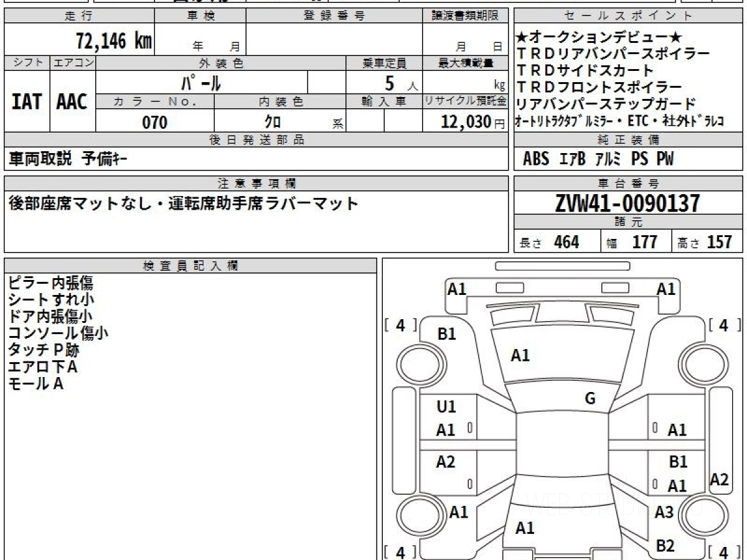The width and height of the screenshot is (747, 560).
Task: Click the "走行" column header
Action: [x=78, y=16]
